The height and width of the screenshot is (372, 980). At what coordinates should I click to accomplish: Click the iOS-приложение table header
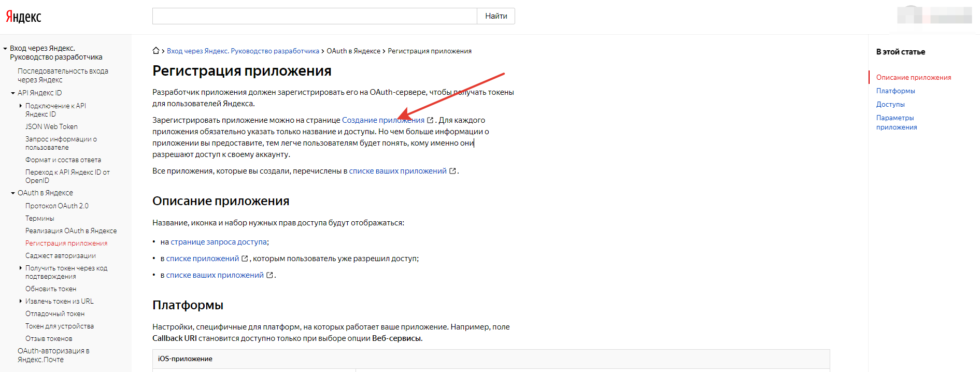[491, 359]
